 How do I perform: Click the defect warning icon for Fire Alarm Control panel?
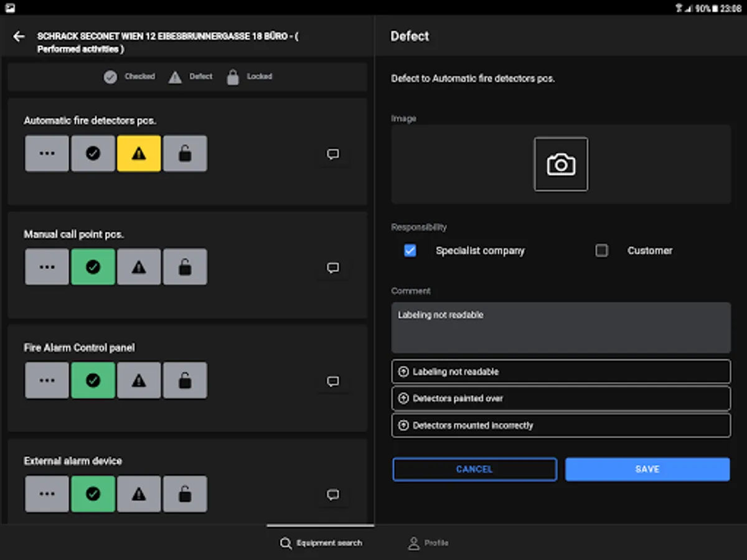pos(139,381)
